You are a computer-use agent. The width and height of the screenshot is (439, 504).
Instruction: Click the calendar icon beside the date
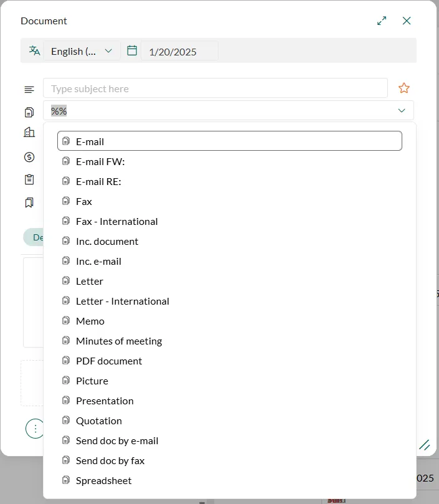[132, 50]
